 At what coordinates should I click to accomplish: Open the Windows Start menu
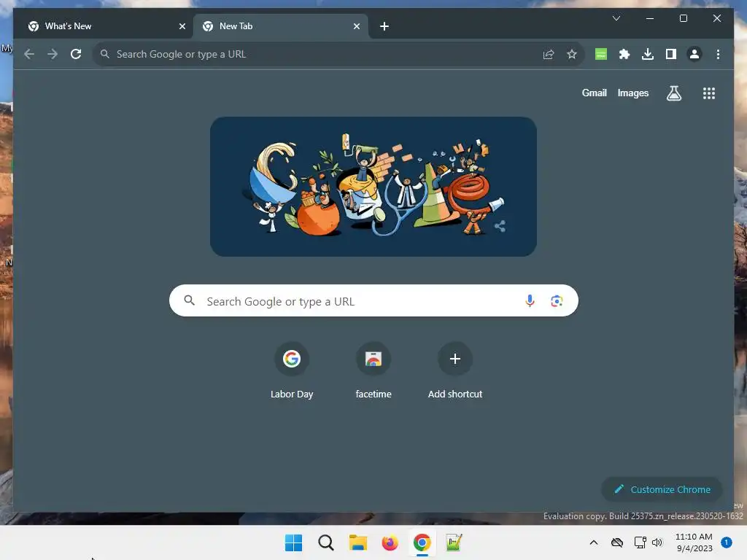tap(293, 542)
